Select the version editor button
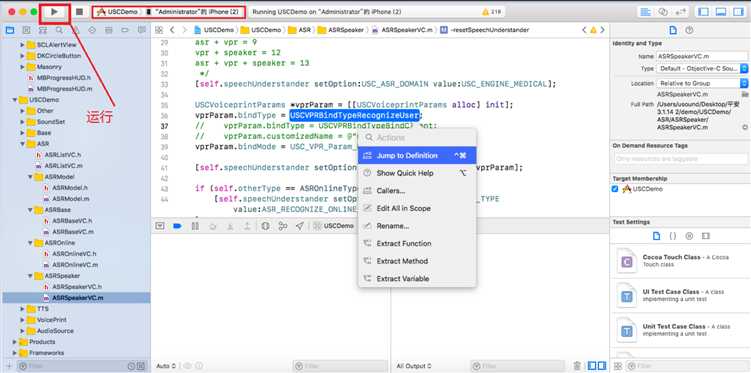 [680, 12]
